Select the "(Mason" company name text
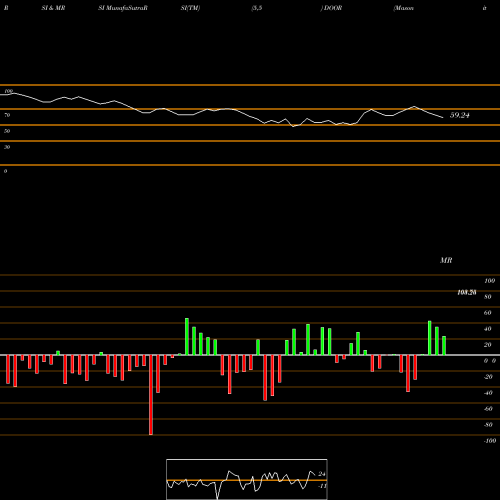Image resolution: width=500 pixels, height=500 pixels. click(x=404, y=8)
